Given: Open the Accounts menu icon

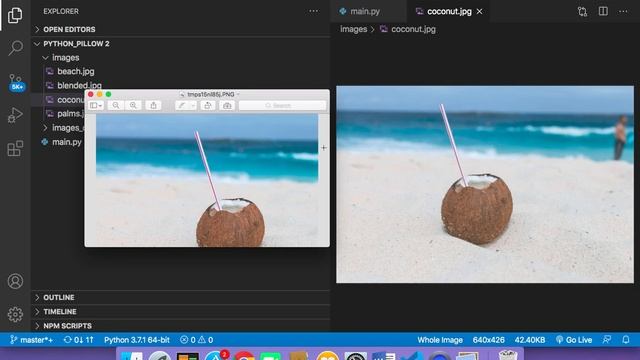Looking at the screenshot, I should pos(15,281).
